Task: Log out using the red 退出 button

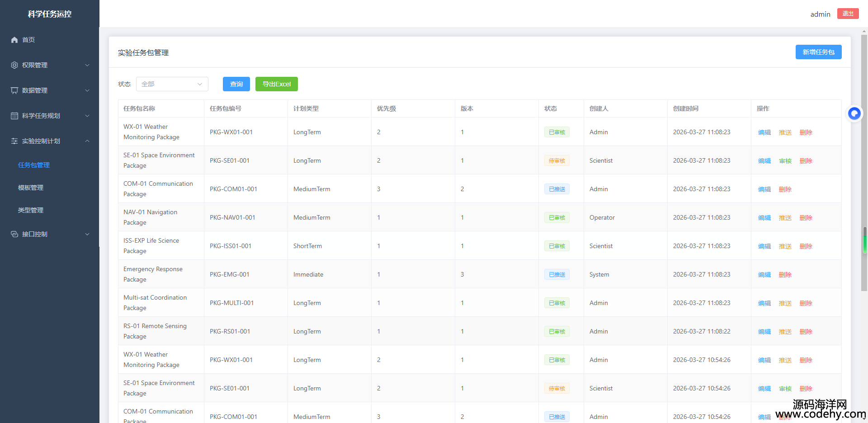Action: click(x=848, y=14)
